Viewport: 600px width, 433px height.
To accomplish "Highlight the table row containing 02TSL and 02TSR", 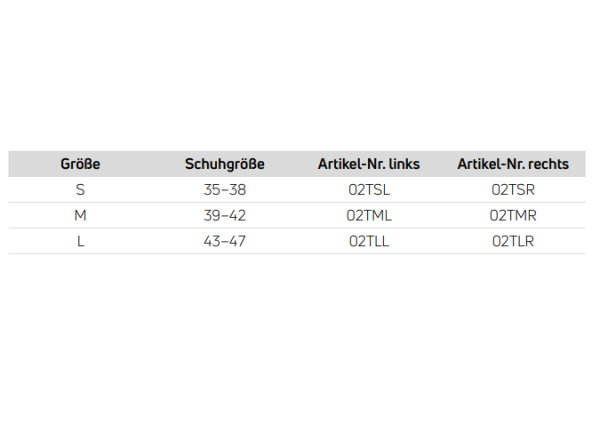I will pos(296,190).
